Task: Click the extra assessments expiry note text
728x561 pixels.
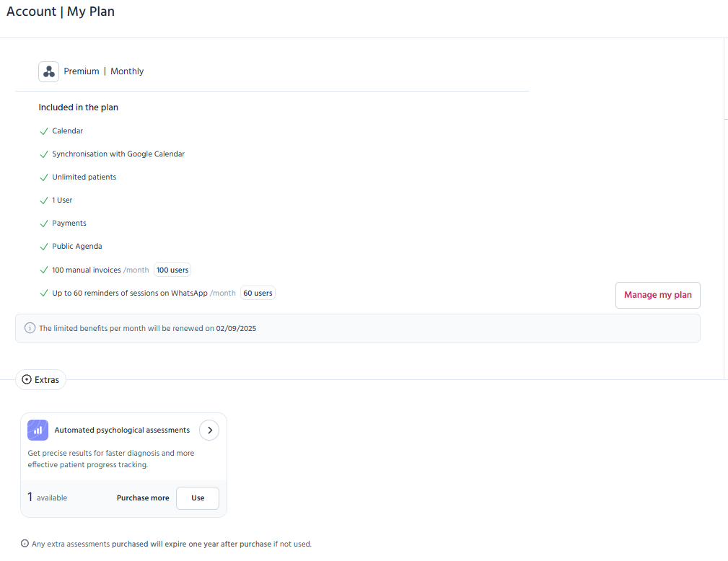Action: pyautogui.click(x=171, y=544)
